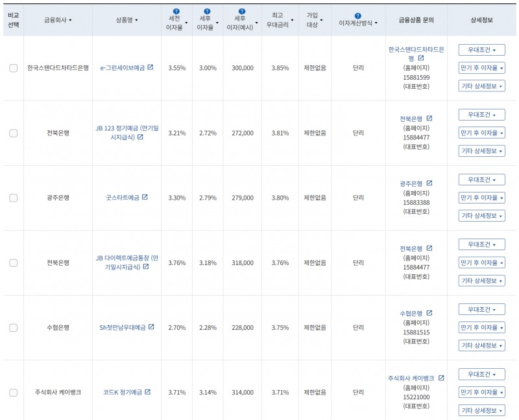Check compare box for 수협은행 row

pyautogui.click(x=13, y=328)
